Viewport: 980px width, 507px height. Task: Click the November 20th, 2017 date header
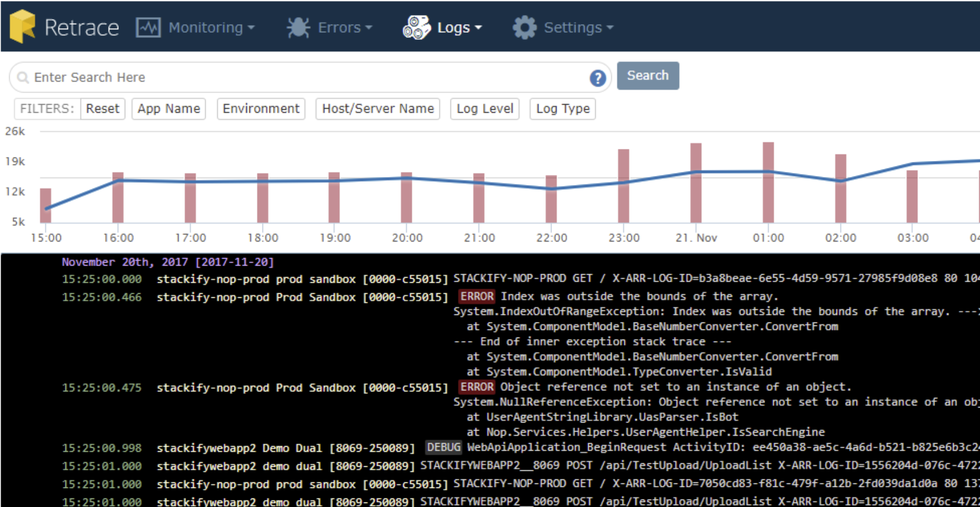(168, 262)
